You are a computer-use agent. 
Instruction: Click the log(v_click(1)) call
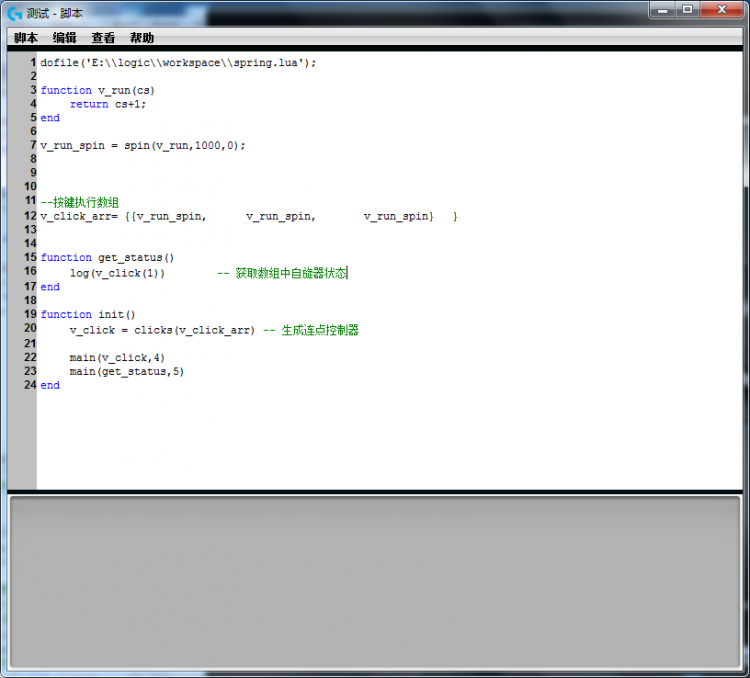click(117, 273)
